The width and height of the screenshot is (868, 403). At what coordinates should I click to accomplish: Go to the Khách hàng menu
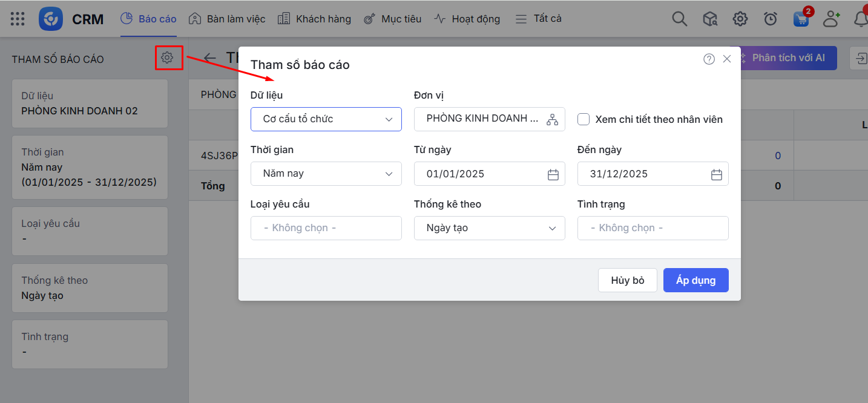click(x=314, y=19)
